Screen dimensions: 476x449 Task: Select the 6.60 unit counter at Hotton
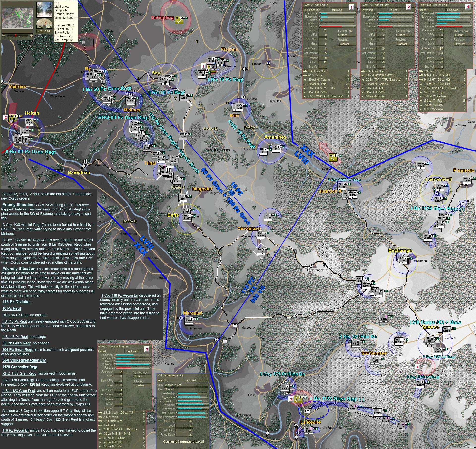(29, 122)
